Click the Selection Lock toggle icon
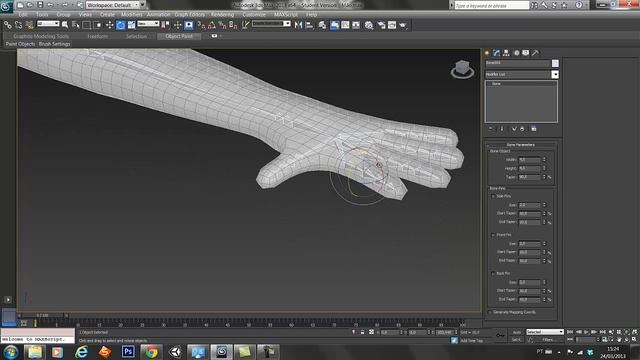Image resolution: width=640 pixels, height=360 pixels. point(362,332)
